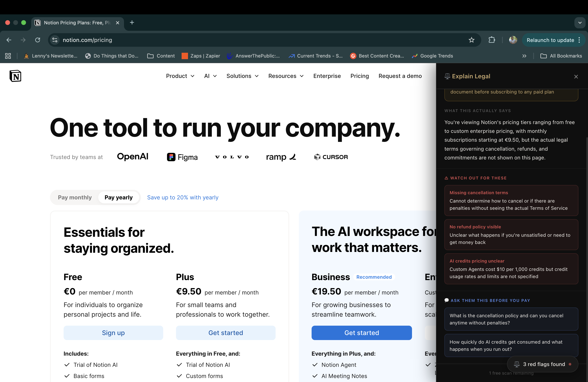The width and height of the screenshot is (588, 382).
Task: Go back with the browser back arrow
Action: (x=9, y=40)
